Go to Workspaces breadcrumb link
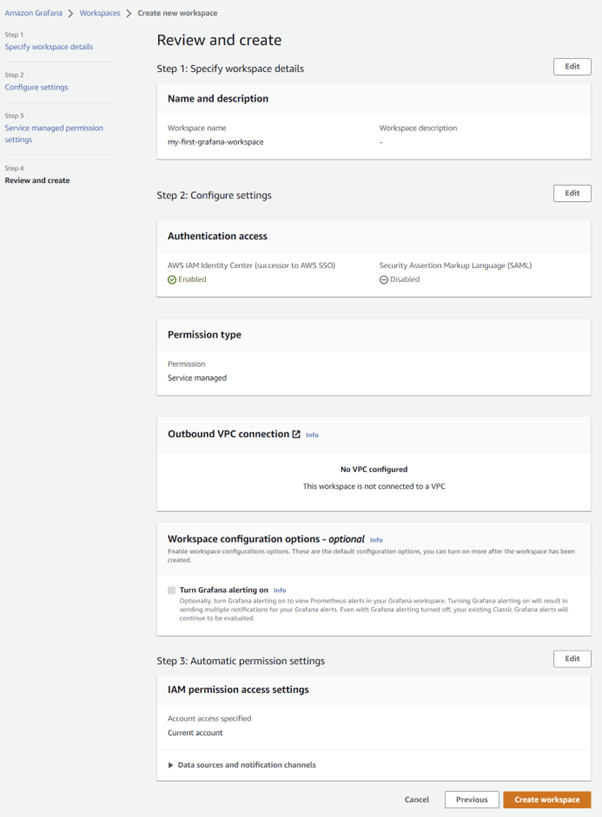This screenshot has height=817, width=602. click(x=100, y=13)
